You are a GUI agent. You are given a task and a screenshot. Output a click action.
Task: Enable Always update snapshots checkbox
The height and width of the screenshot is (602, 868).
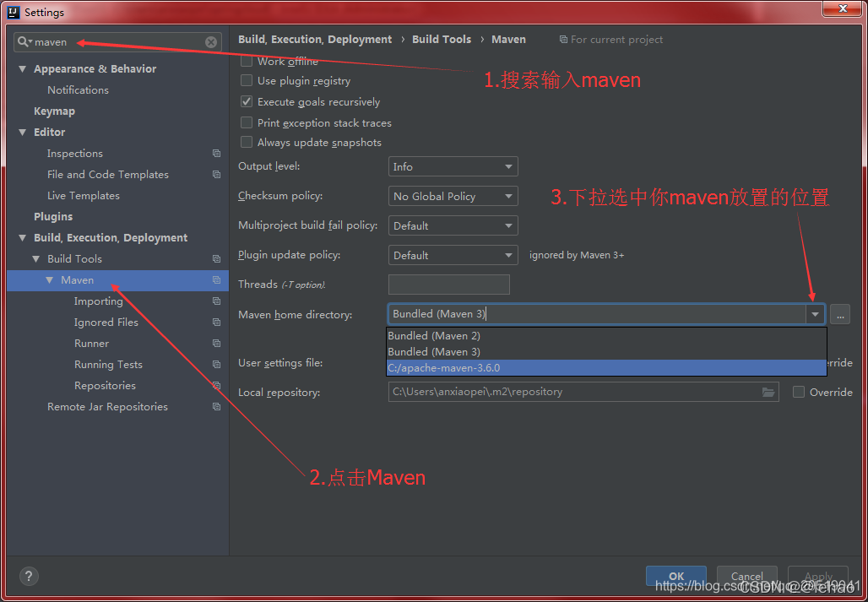247,142
